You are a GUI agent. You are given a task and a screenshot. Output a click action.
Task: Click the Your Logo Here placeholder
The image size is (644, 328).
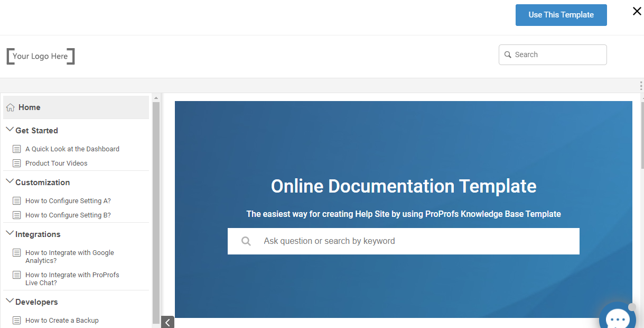41,56
